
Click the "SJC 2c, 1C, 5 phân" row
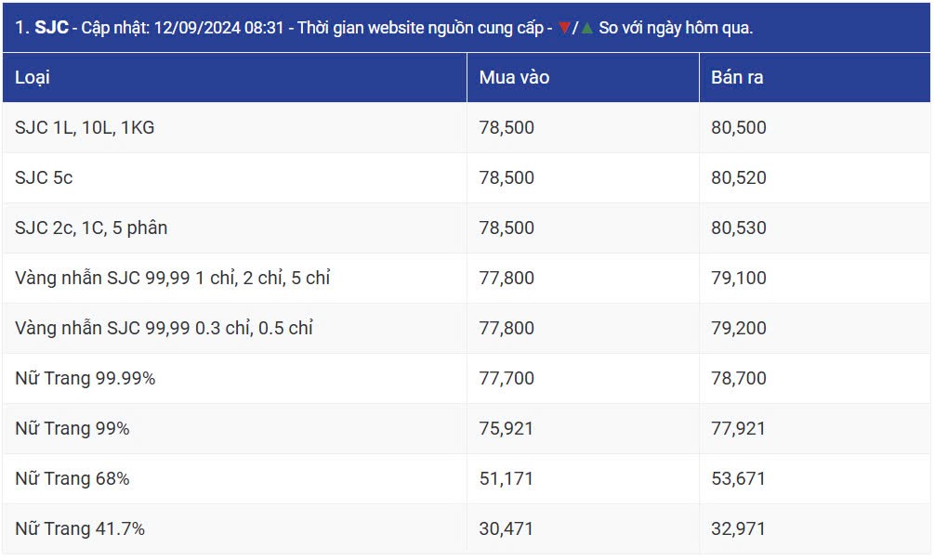(x=91, y=228)
